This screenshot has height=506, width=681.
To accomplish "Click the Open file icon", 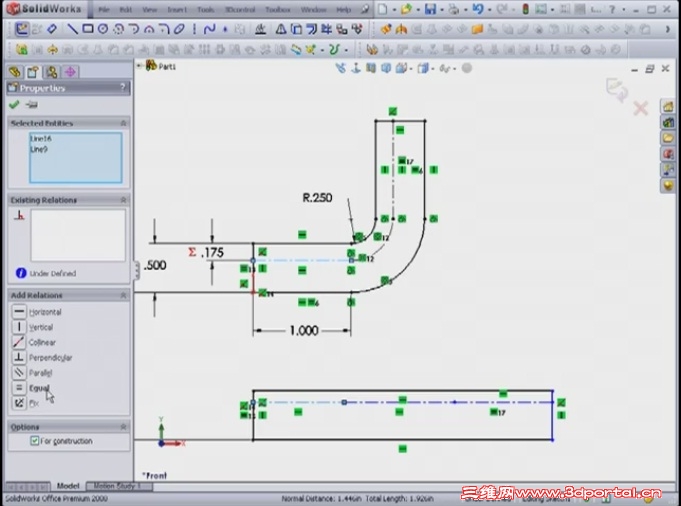I will tap(407, 9).
